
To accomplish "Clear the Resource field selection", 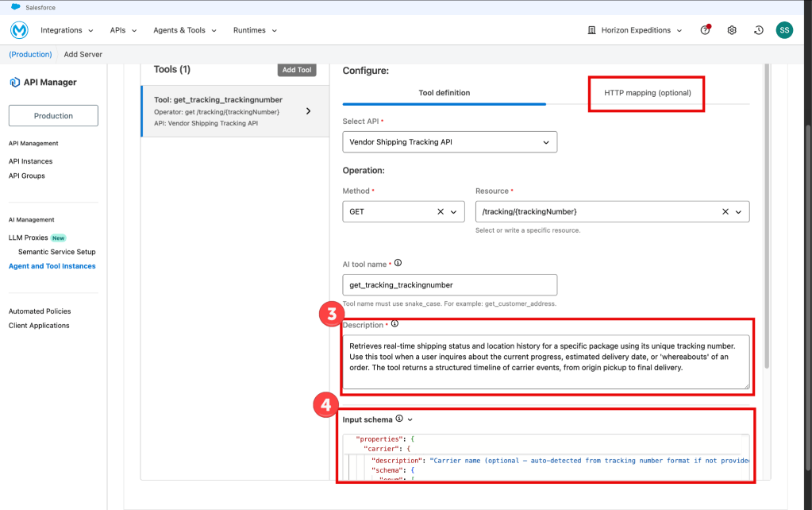I will tap(725, 211).
